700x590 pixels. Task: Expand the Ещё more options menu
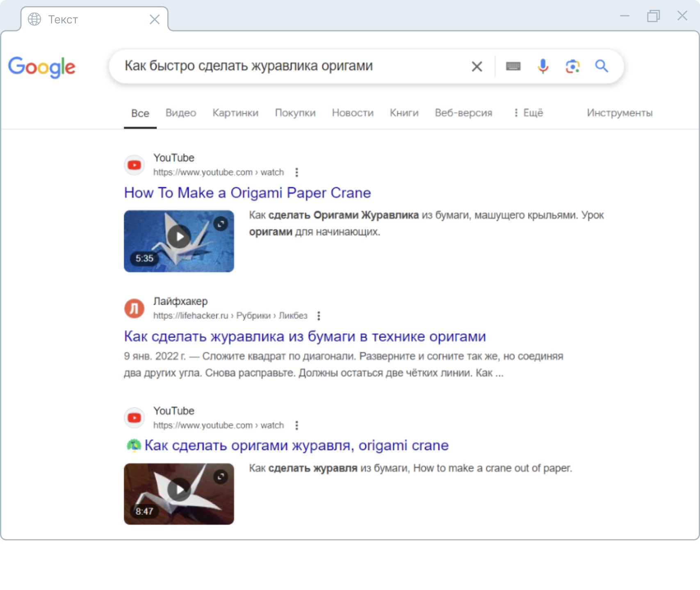pos(528,113)
